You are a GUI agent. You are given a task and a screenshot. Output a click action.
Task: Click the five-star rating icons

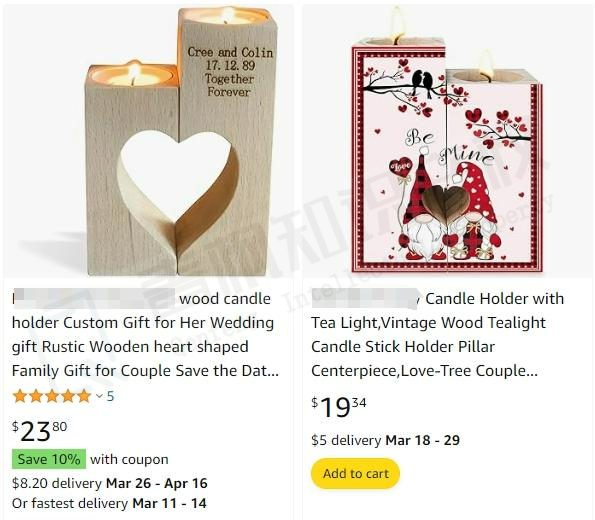click(x=52, y=396)
